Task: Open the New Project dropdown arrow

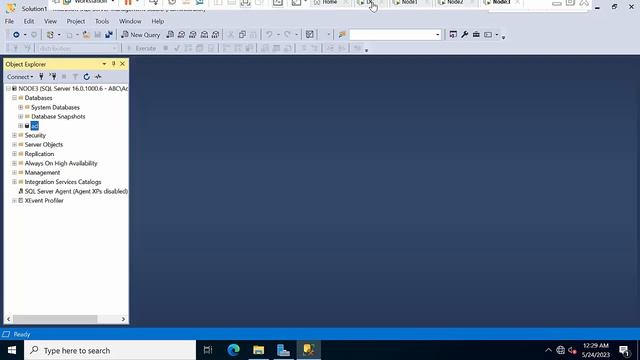Action: tap(59, 35)
